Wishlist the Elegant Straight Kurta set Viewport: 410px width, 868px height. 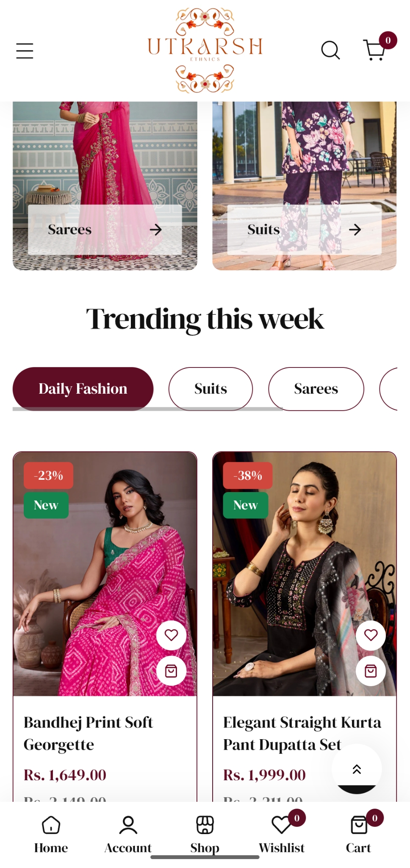[371, 635]
